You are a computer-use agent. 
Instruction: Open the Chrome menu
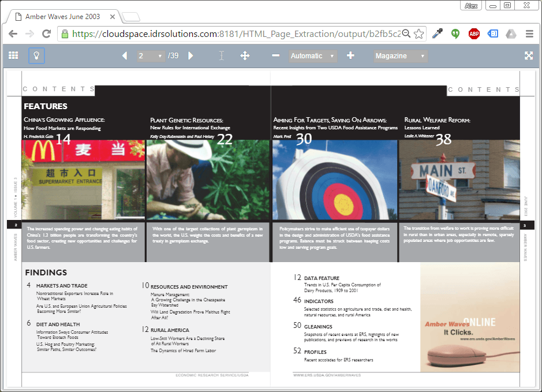point(529,33)
